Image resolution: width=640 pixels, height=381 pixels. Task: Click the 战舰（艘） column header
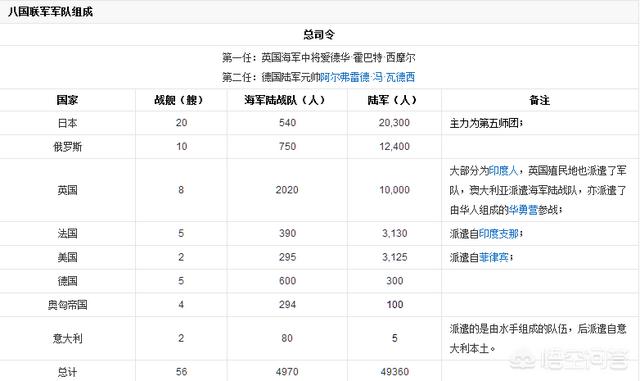click(x=181, y=100)
